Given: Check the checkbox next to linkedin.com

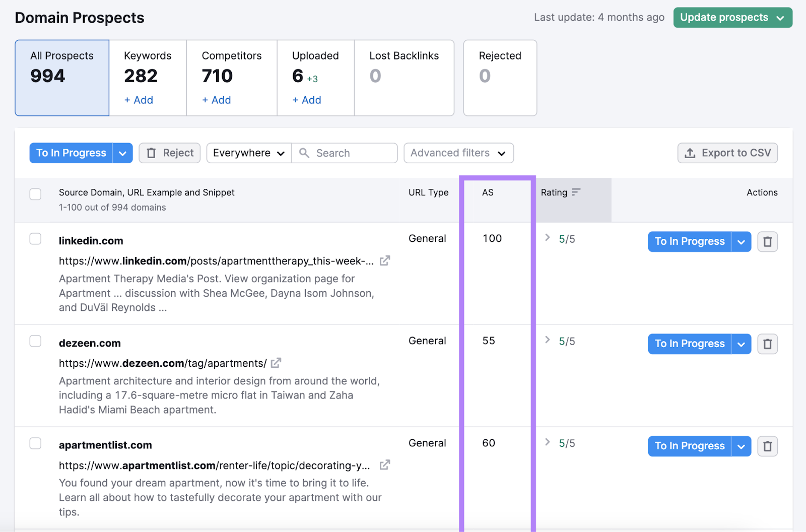Looking at the screenshot, I should pyautogui.click(x=35, y=239).
